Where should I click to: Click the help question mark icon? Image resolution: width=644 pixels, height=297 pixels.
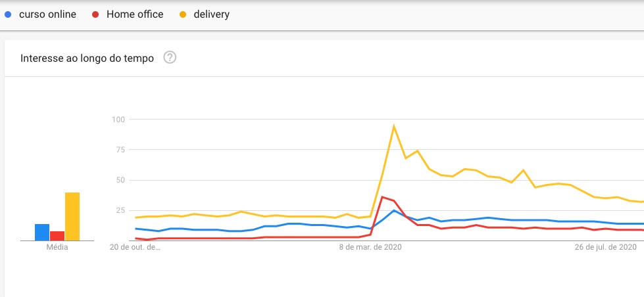coord(170,58)
